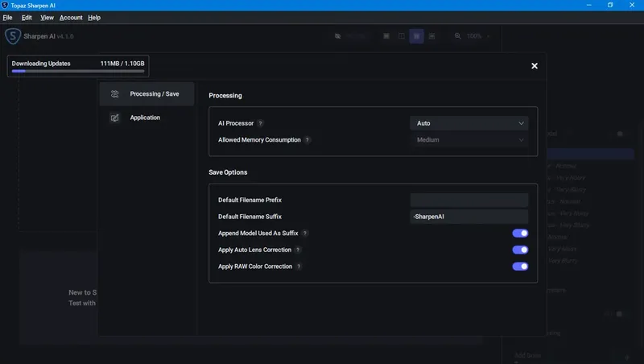
Task: Click the Processing section heading
Action: click(225, 96)
